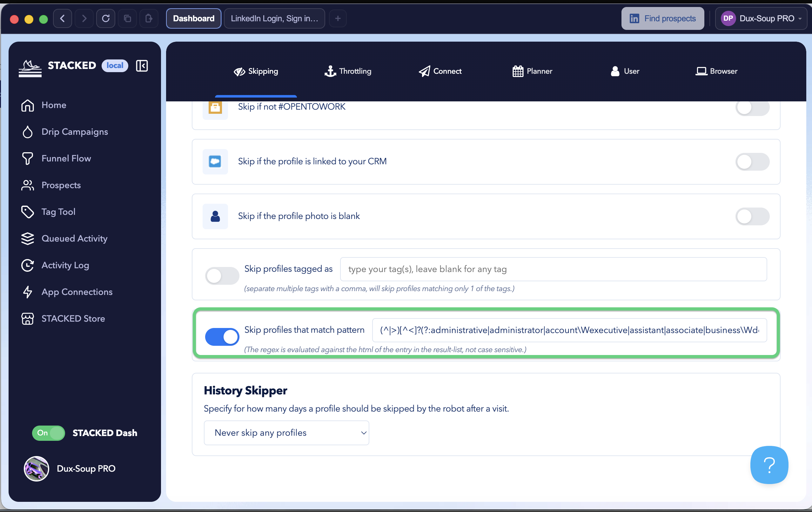
Task: Click the Find prospects button
Action: [662, 18]
